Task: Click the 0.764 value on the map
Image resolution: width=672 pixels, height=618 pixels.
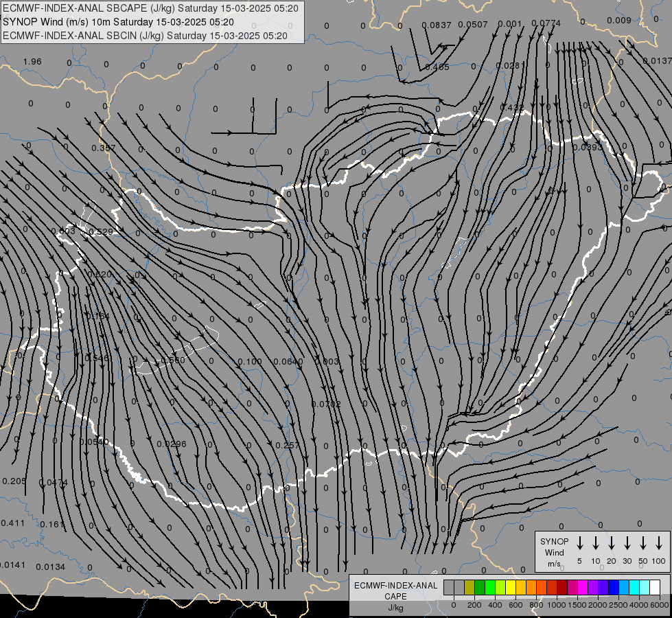Action: coord(97,316)
